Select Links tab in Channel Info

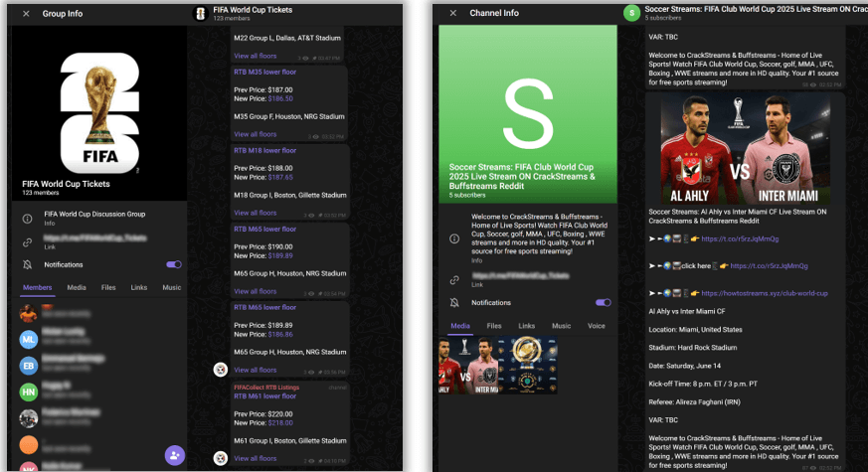526,326
